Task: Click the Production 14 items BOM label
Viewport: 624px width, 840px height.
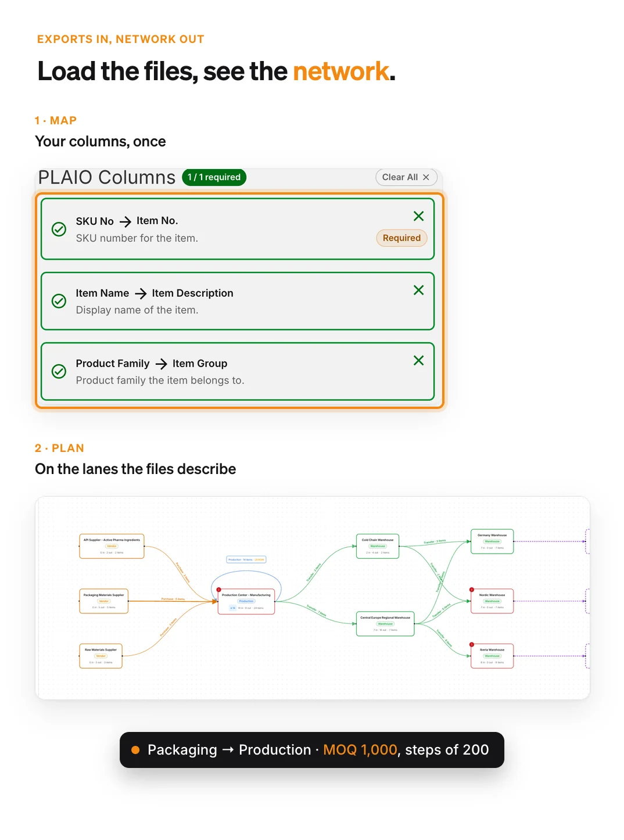Action: pyautogui.click(x=246, y=559)
